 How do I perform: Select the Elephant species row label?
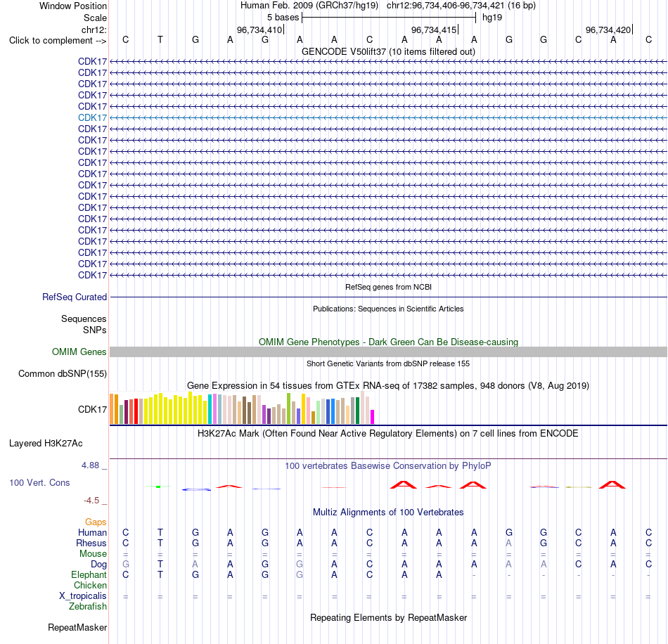(x=89, y=574)
